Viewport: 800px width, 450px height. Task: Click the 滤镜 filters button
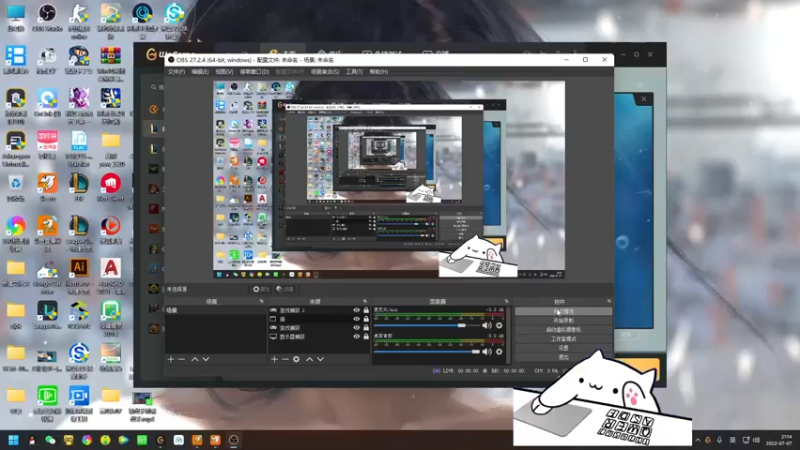285,289
